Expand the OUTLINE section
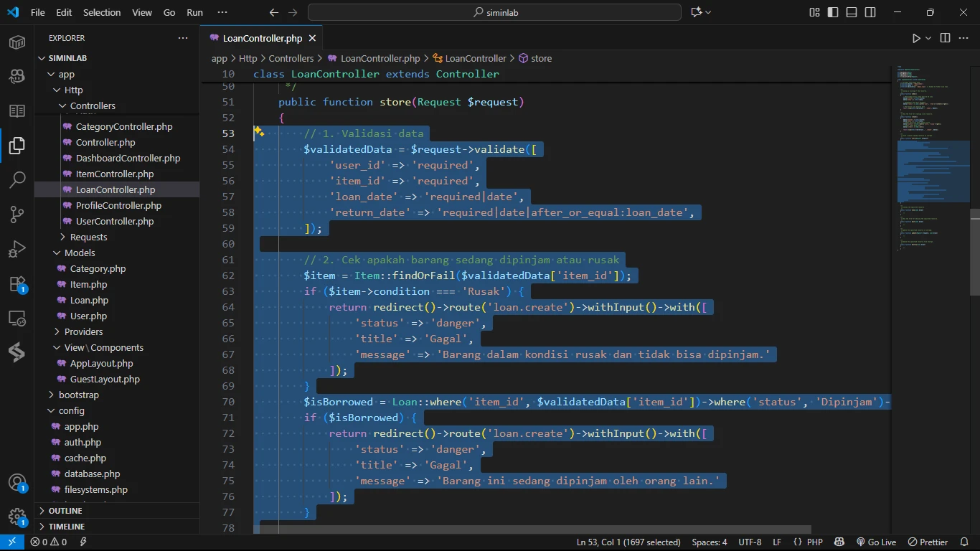 [x=65, y=511]
